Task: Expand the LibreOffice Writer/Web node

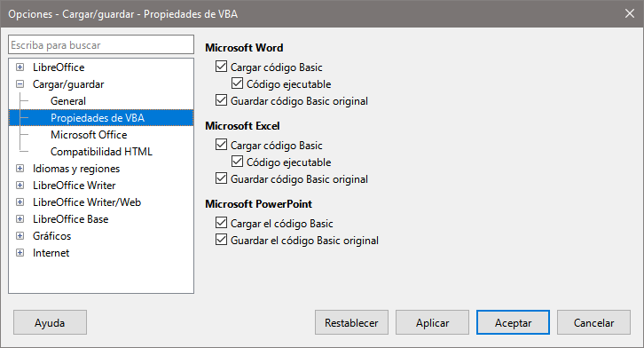Action: click(20, 202)
